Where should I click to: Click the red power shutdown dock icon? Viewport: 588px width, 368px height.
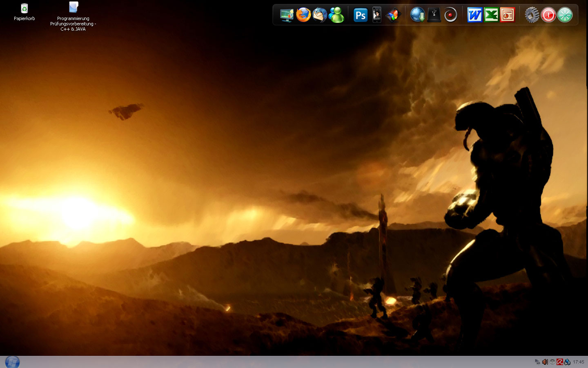(x=548, y=15)
